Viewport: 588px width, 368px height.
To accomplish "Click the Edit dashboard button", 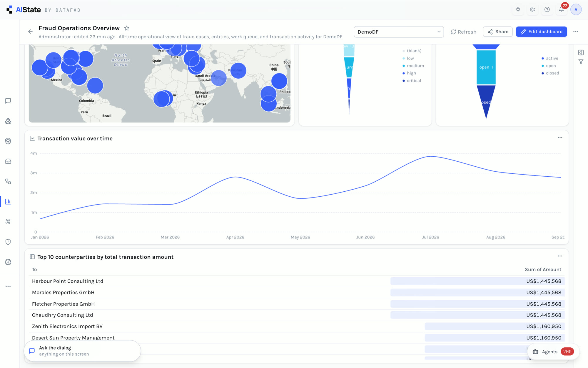I will point(541,32).
